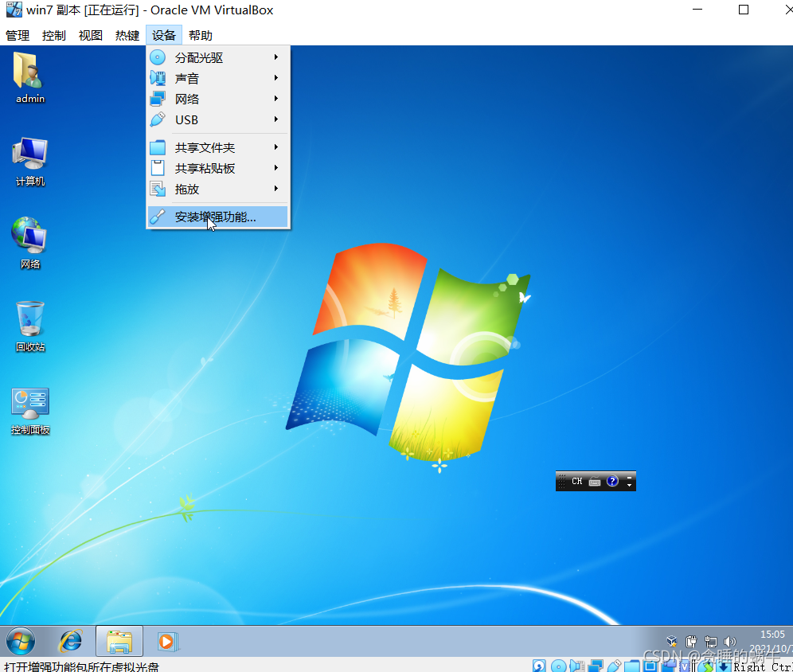Expand the 网络 submenu in the 设备 menu
Screen dimensions: 793x672
point(218,99)
